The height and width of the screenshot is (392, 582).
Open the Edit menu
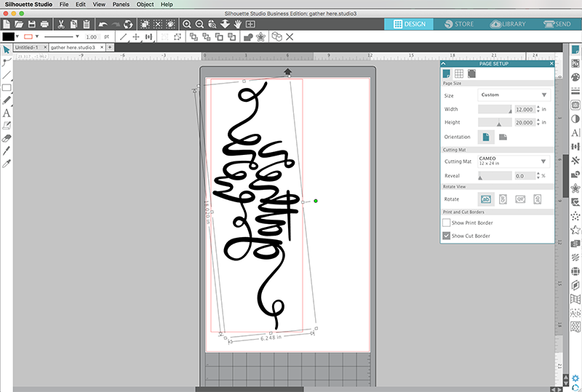81,4
